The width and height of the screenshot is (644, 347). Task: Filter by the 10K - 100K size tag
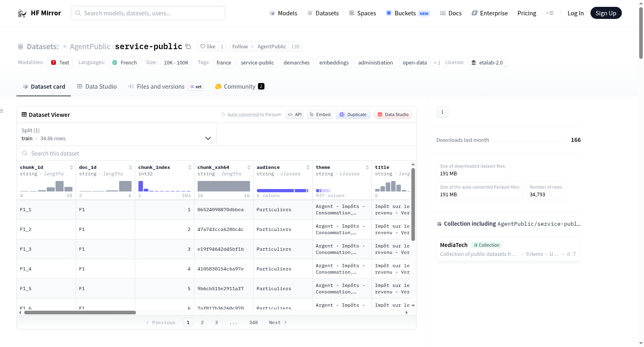click(176, 62)
